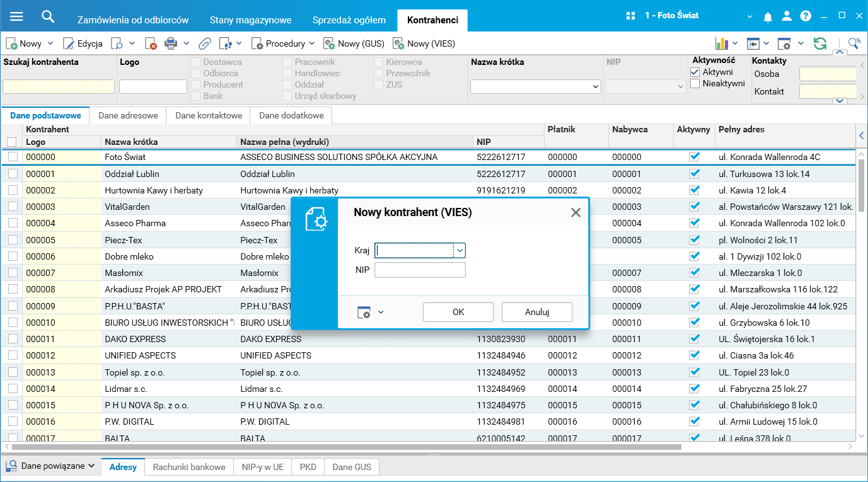Click the search magnifier icon in header
This screenshot has height=482, width=868.
pyautogui.click(x=48, y=16)
